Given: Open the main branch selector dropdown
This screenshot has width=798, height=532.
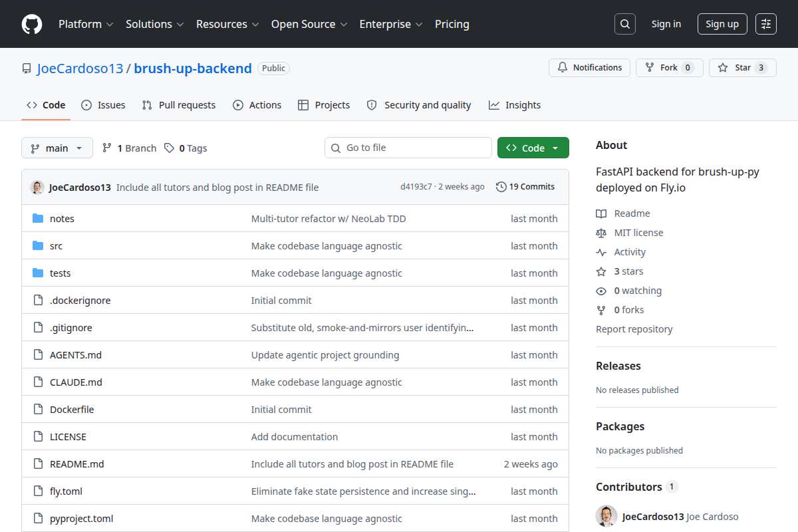Looking at the screenshot, I should (x=57, y=148).
